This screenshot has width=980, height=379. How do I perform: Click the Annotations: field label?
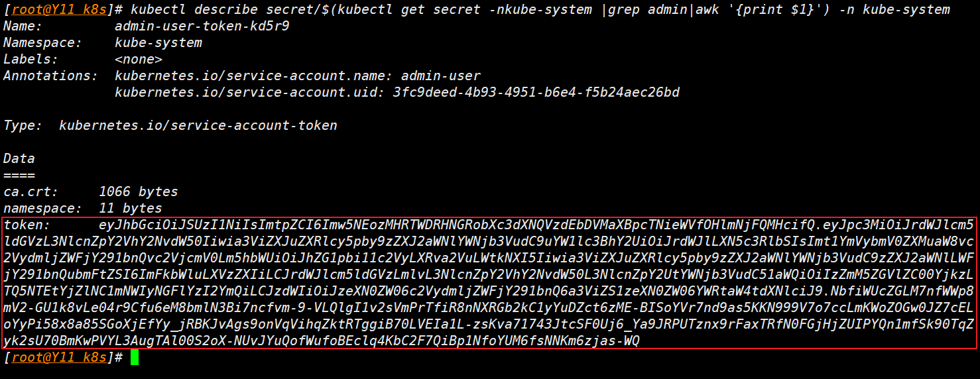pos(50,76)
